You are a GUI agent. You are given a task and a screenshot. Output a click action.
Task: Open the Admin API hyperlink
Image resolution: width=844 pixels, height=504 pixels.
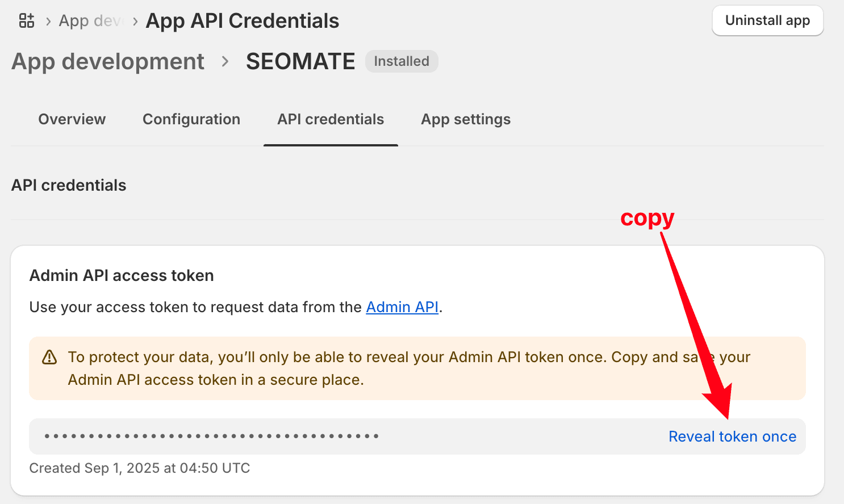(x=402, y=307)
